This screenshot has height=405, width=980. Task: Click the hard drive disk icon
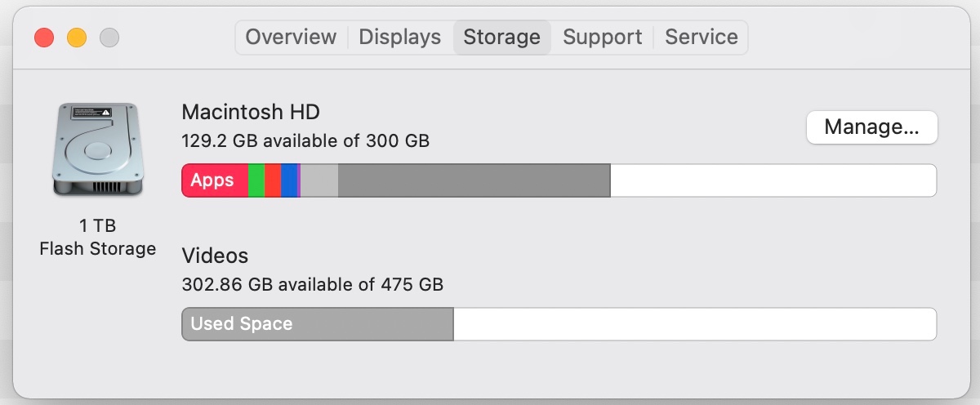(x=97, y=150)
